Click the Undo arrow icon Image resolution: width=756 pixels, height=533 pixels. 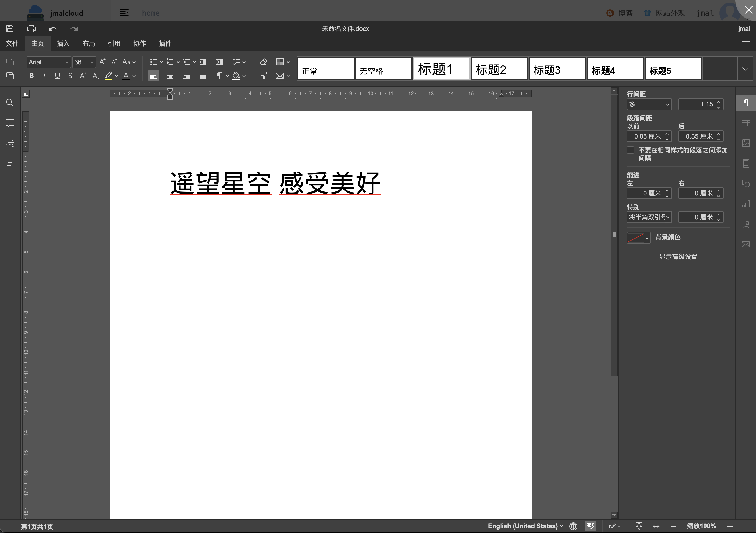tap(52, 29)
